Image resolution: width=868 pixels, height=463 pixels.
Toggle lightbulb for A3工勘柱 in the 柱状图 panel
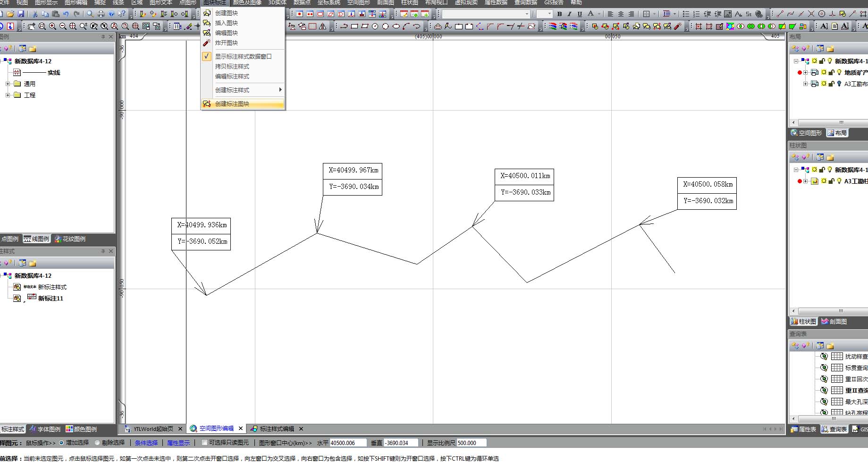tap(839, 181)
